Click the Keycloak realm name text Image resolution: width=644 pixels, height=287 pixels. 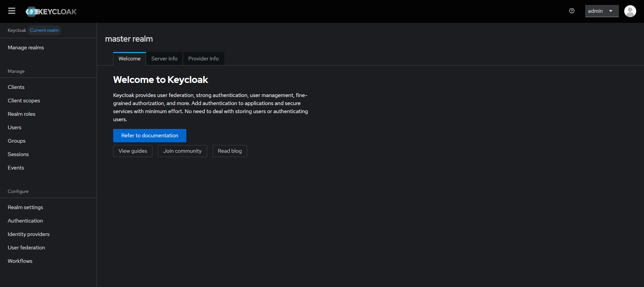(17, 30)
